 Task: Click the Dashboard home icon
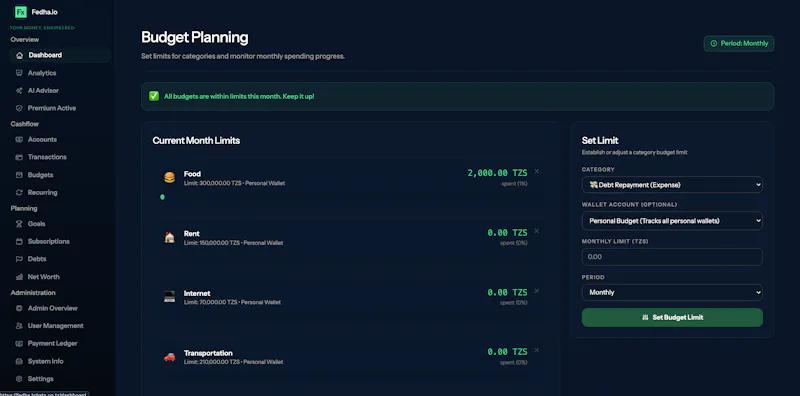coord(19,55)
